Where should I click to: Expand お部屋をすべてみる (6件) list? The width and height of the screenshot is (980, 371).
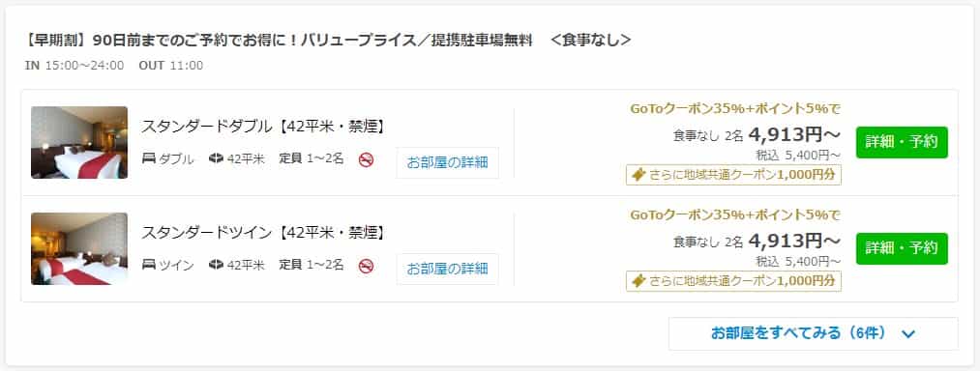(x=814, y=333)
